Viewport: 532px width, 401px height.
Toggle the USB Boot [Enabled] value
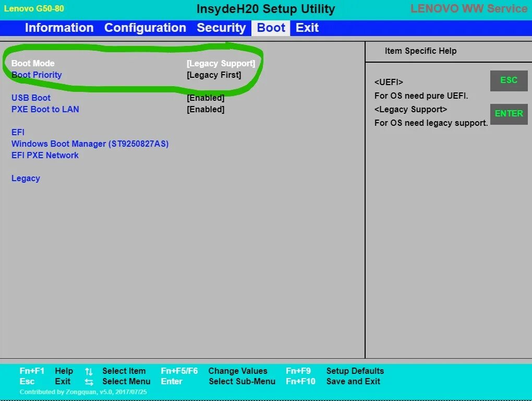point(205,98)
